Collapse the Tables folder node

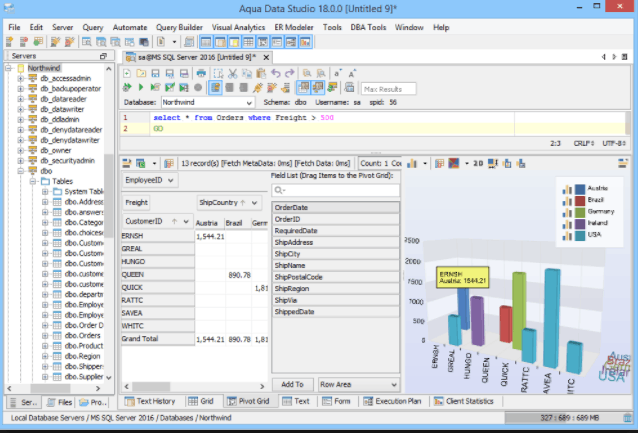coord(33,181)
